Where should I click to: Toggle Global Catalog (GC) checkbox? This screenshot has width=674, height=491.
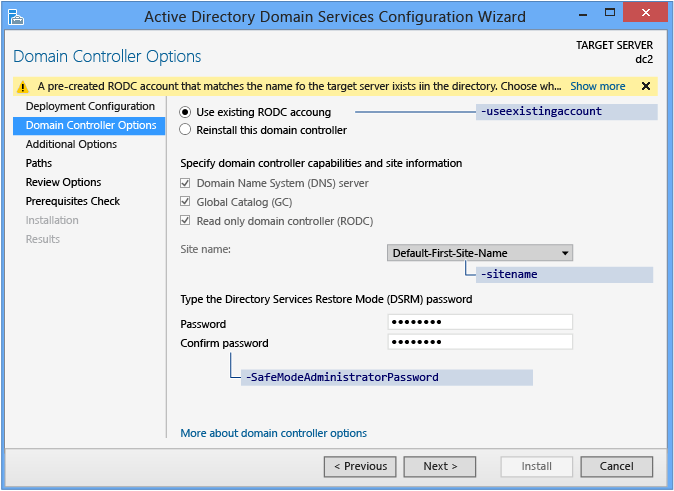(x=185, y=201)
